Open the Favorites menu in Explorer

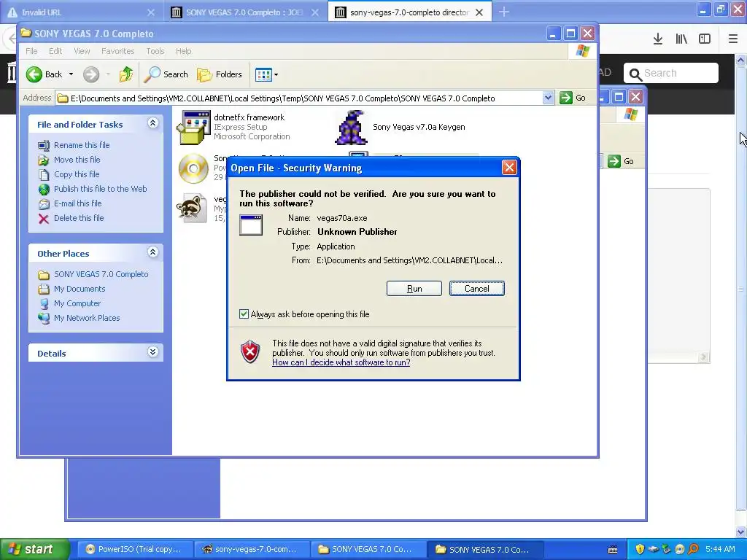coord(117,51)
